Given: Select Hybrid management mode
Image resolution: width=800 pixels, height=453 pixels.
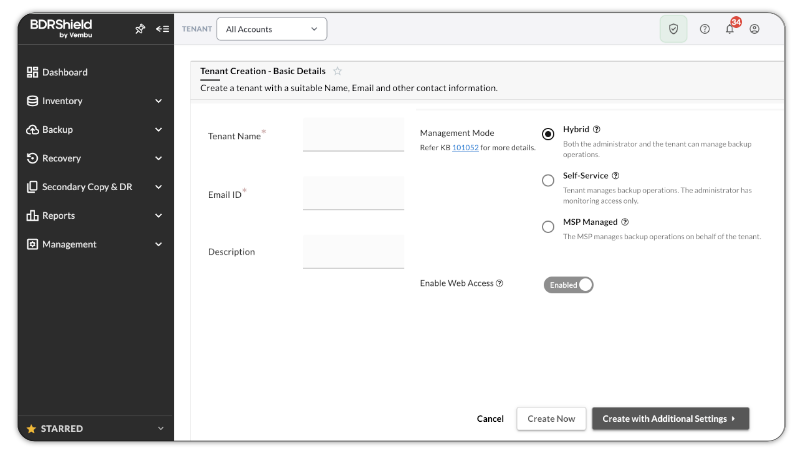Looking at the screenshot, I should pyautogui.click(x=548, y=134).
